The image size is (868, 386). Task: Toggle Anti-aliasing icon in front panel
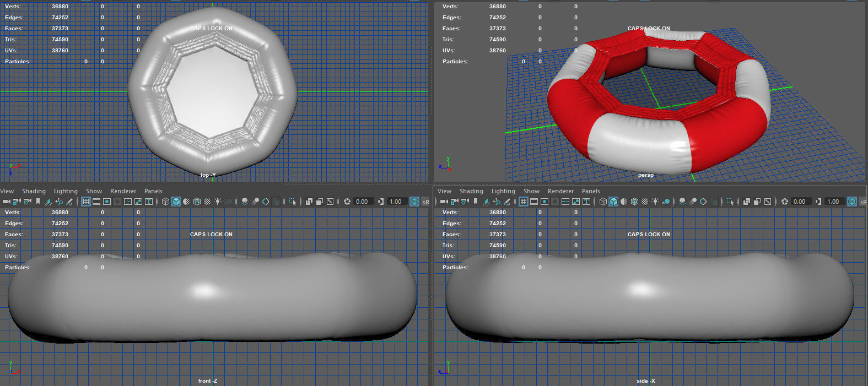[x=265, y=202]
